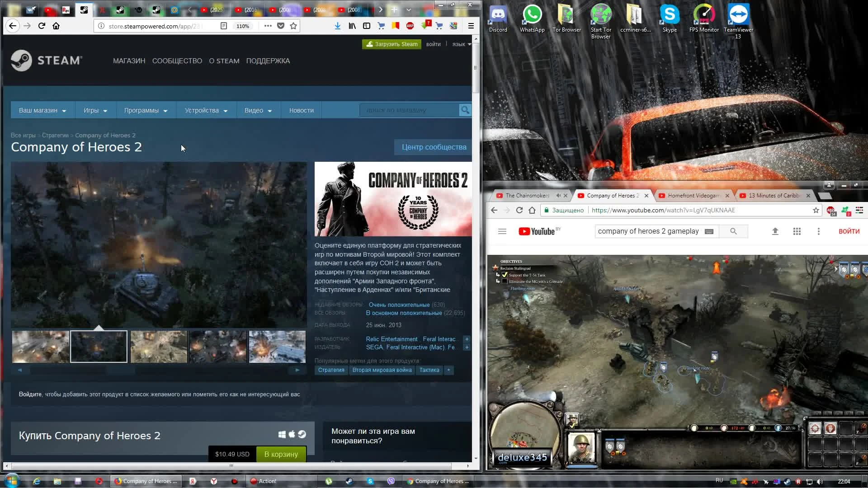Expand the developer list plus button
Viewport: 868px width, 488px height.
click(x=467, y=339)
